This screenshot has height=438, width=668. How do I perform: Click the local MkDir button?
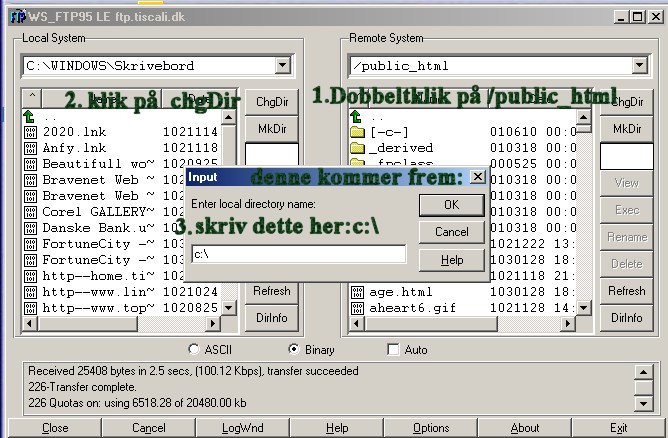tap(272, 129)
